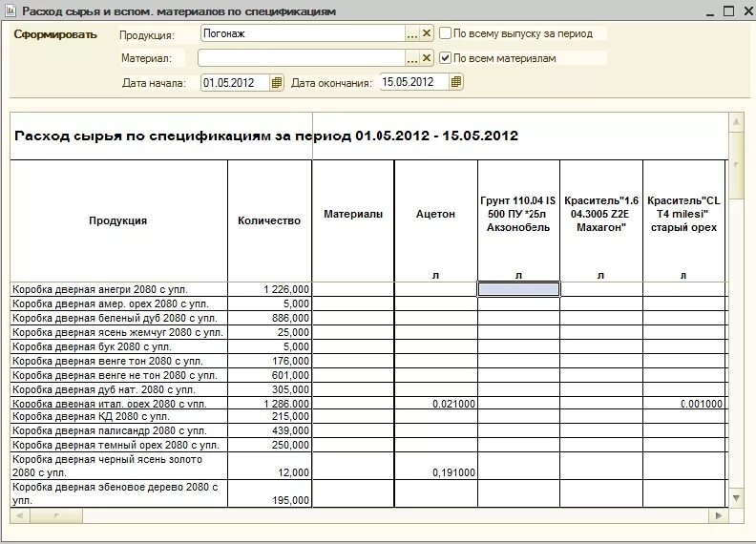Click quantity cell 12,000
Screen dimensions: 756x544
269,466
